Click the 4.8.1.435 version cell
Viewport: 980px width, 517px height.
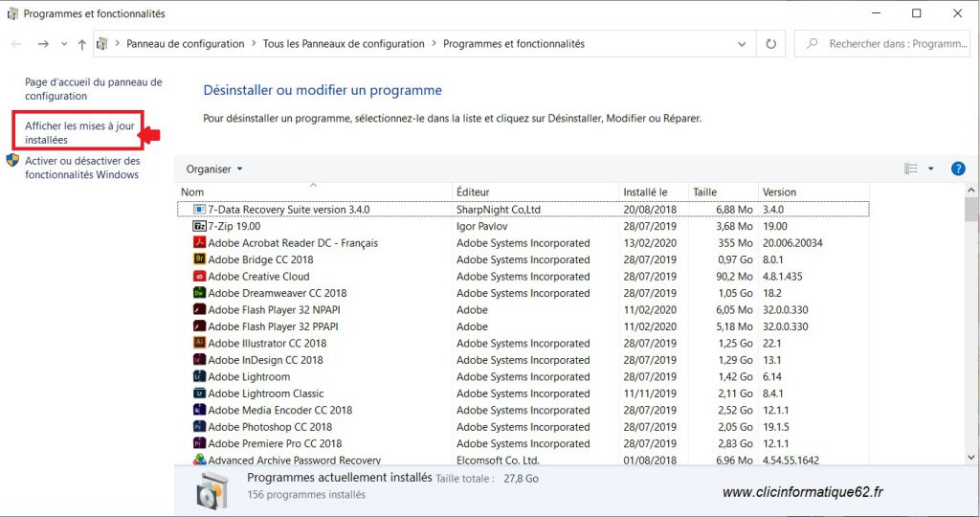tap(783, 277)
